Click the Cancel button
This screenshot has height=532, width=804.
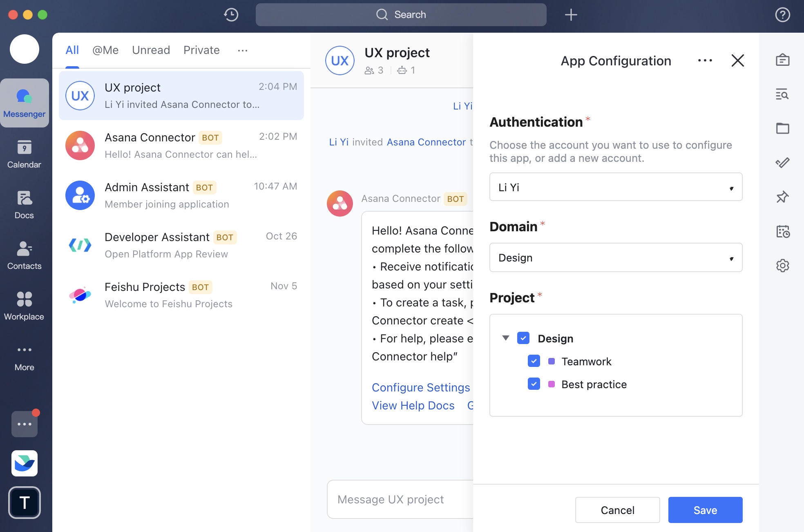coord(617,510)
